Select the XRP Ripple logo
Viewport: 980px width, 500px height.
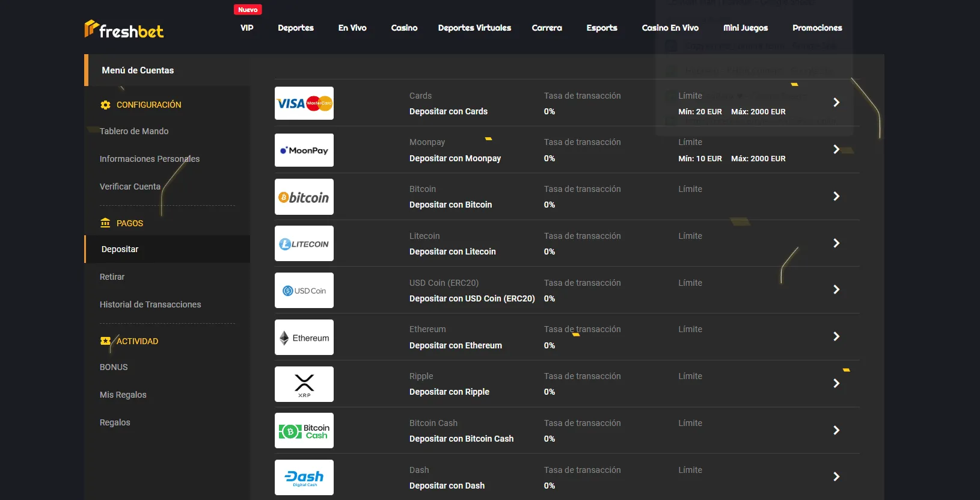tap(304, 384)
